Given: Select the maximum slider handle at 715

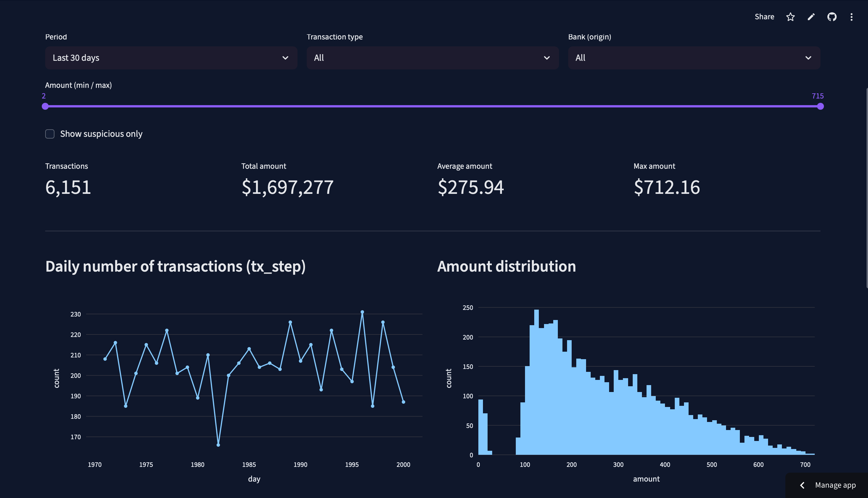Looking at the screenshot, I should pyautogui.click(x=820, y=106).
